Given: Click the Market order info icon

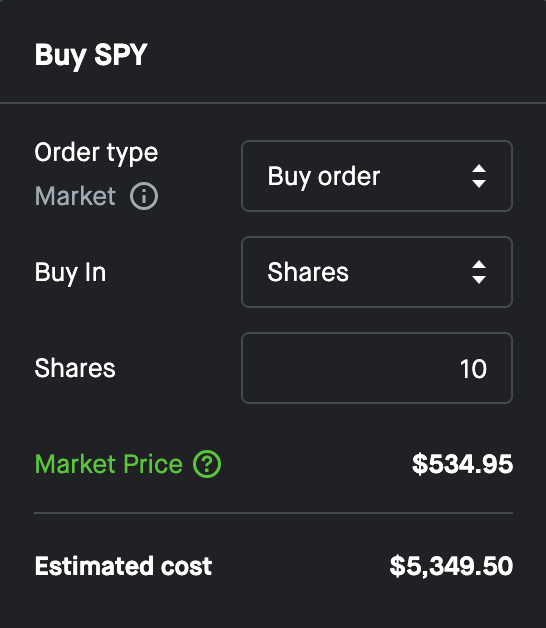Looking at the screenshot, I should [x=144, y=196].
